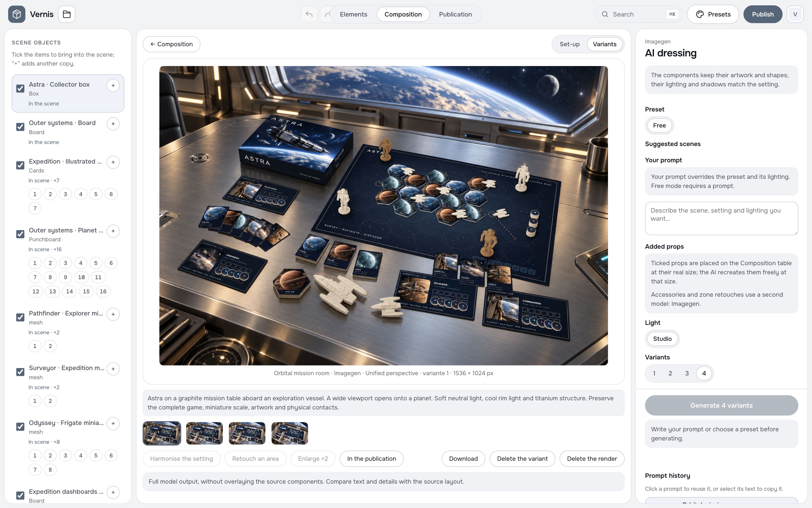Select copy 16 of Planet punchboard
The width and height of the screenshot is (812, 508).
coord(103,291)
